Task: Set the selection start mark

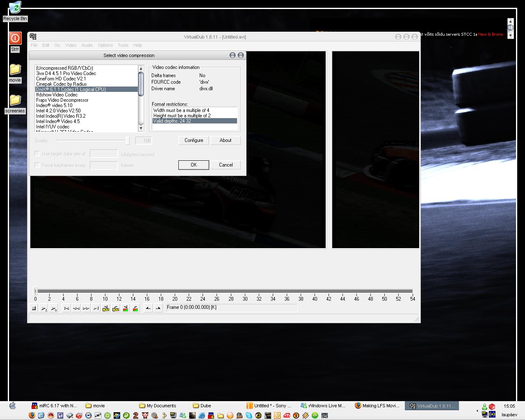Action: (x=148, y=308)
